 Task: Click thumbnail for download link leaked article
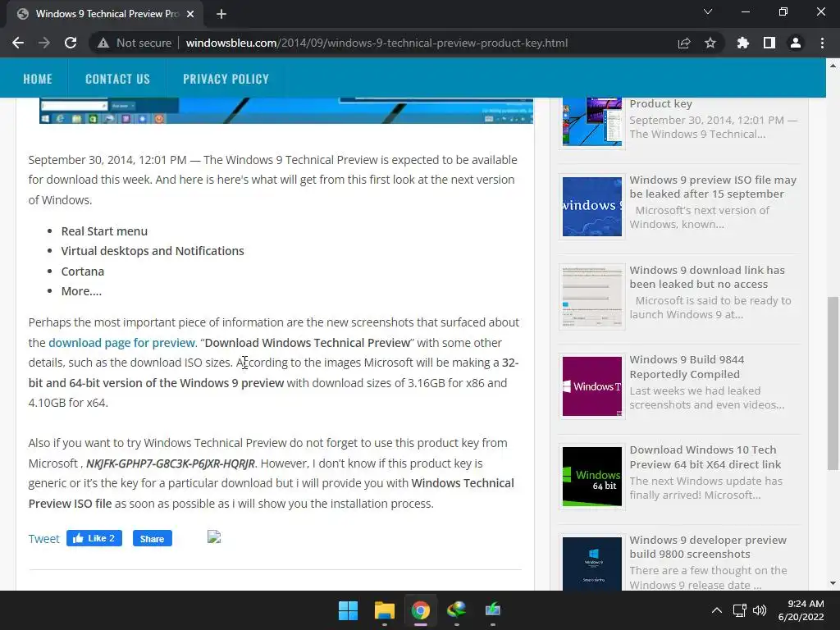point(592,297)
